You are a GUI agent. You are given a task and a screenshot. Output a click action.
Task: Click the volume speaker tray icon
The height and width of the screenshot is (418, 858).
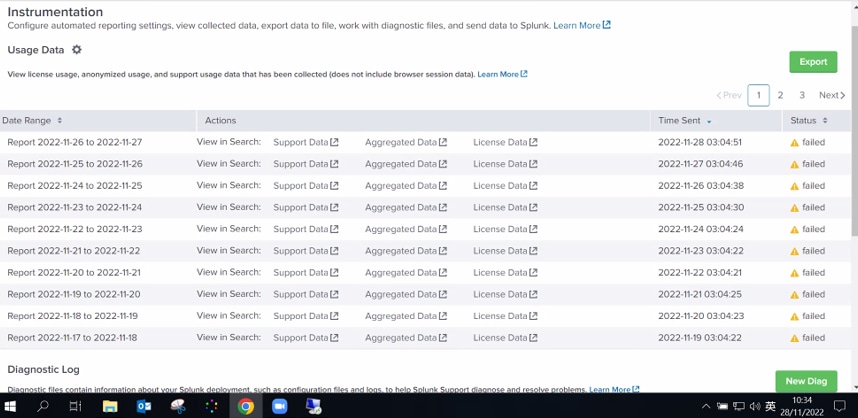755,406
